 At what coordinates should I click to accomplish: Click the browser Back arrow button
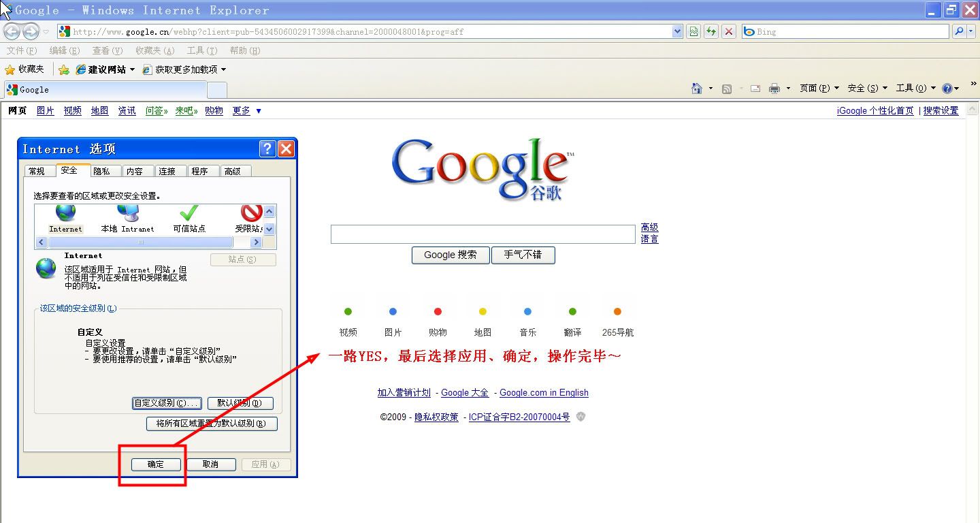coord(12,31)
